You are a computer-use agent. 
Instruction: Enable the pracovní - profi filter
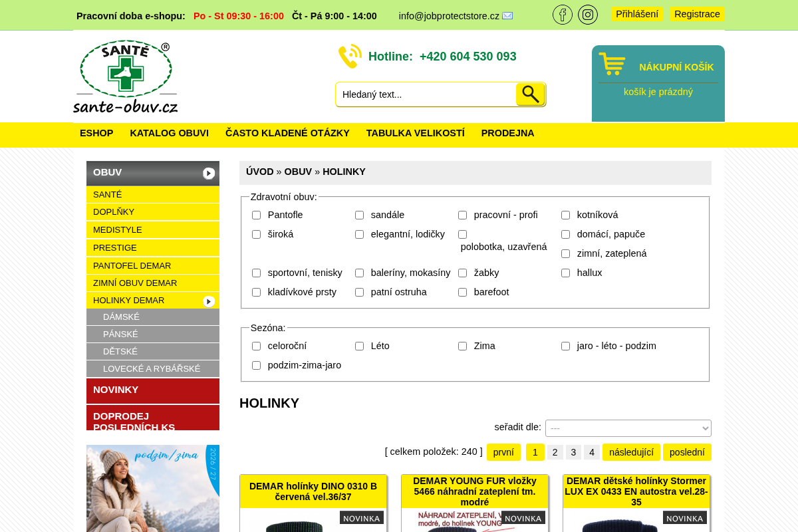(x=462, y=215)
